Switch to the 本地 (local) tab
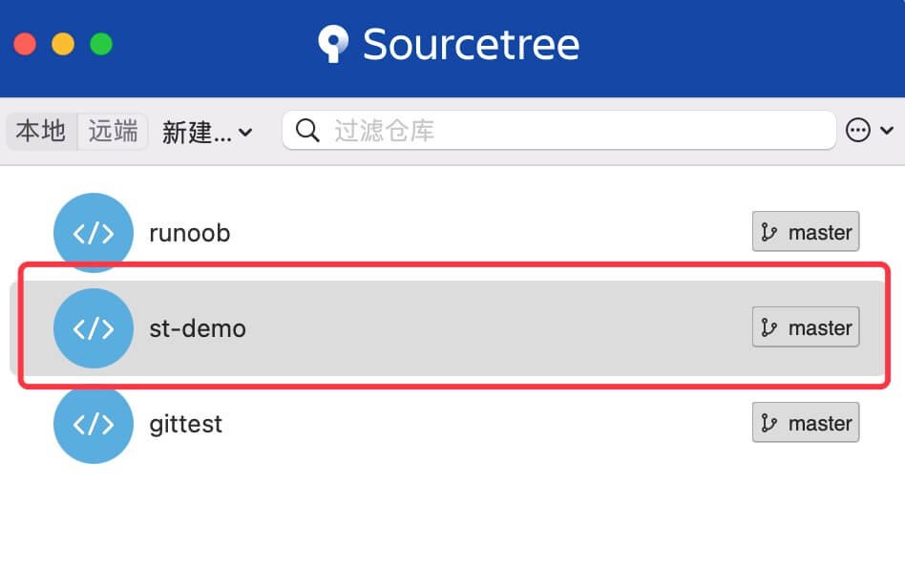 point(41,131)
